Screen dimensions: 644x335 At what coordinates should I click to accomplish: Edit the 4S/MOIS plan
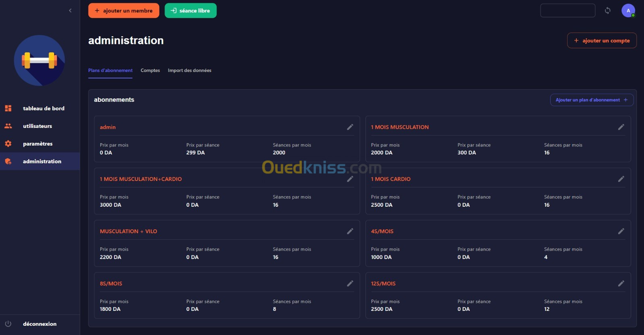tap(621, 231)
